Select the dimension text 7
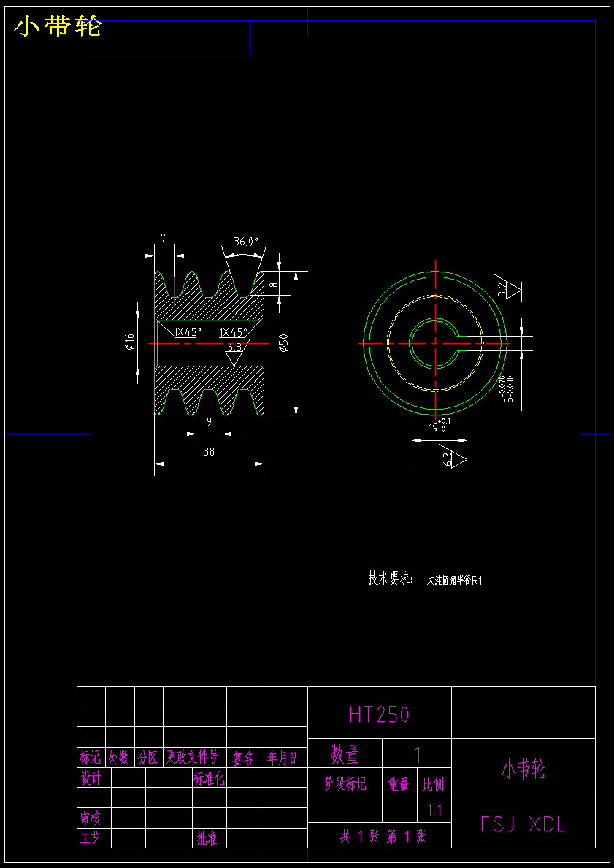Image resolution: width=614 pixels, height=868 pixels. pyautogui.click(x=164, y=239)
